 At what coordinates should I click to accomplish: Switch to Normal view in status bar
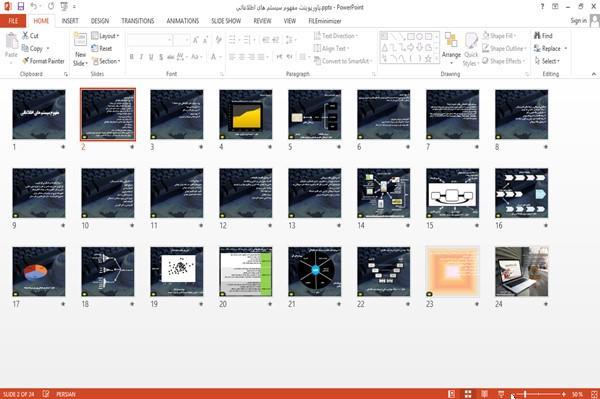click(x=452, y=394)
